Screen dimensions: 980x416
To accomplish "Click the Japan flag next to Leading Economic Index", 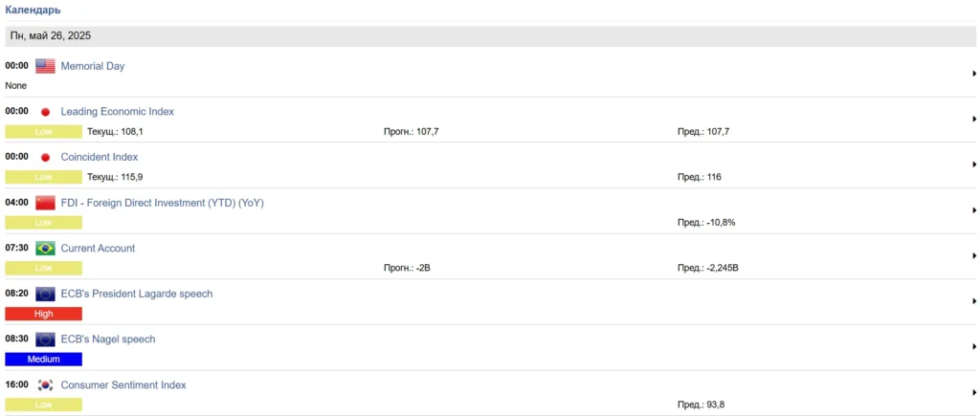I will pos(45,112).
